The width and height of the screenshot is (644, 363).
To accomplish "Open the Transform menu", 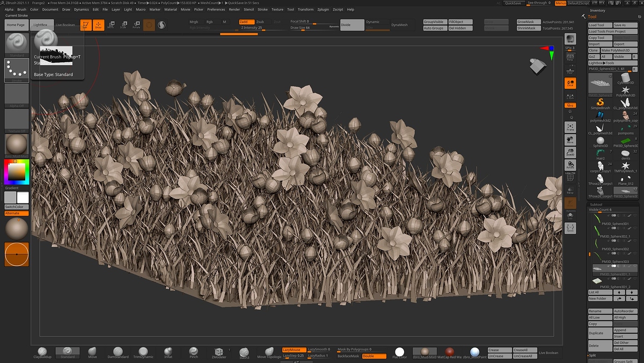I will (305, 9).
